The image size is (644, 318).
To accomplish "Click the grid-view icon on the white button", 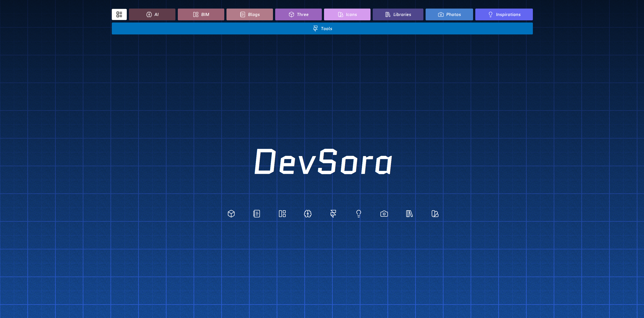I will click(119, 14).
